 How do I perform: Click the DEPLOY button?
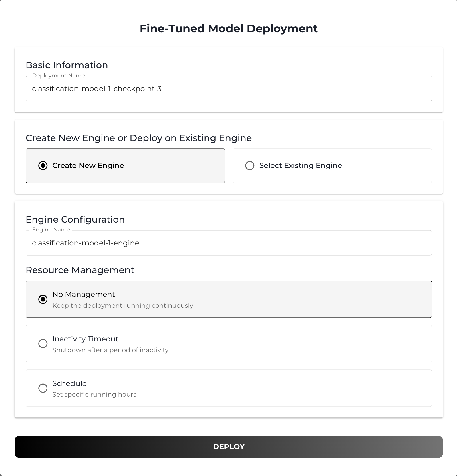pyautogui.click(x=228, y=447)
